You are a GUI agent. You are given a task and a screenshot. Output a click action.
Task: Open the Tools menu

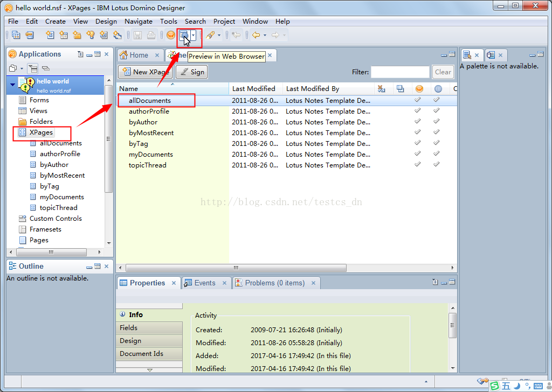(x=169, y=22)
